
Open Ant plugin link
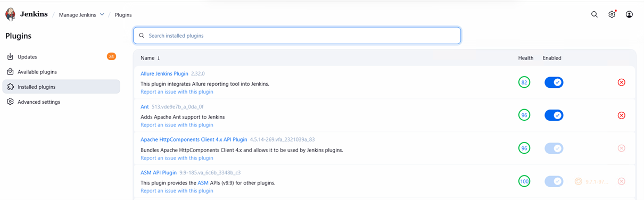pos(145,106)
